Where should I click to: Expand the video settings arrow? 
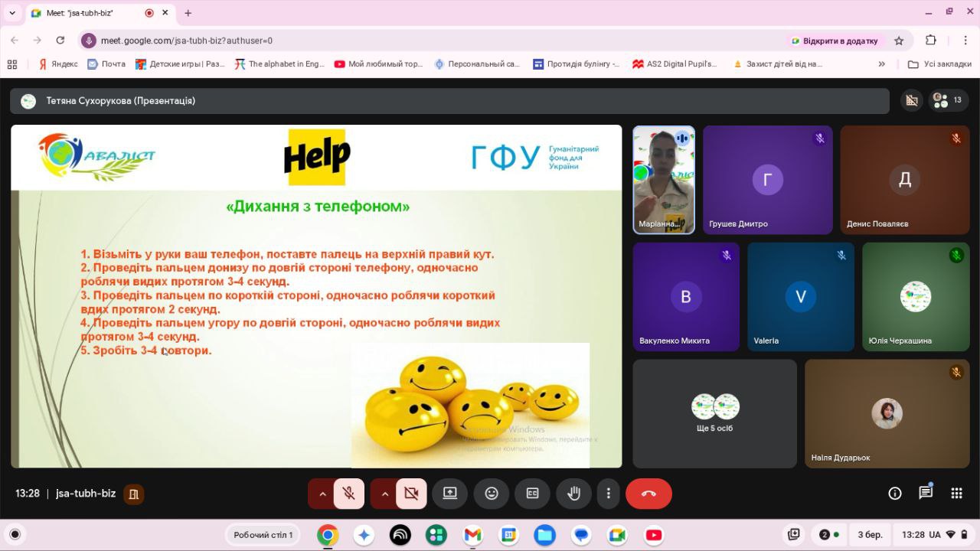[384, 494]
